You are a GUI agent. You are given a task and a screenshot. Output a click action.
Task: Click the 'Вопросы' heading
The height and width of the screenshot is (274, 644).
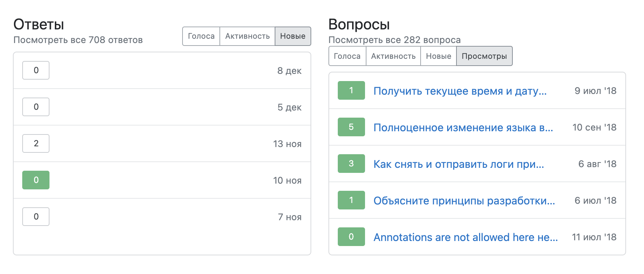coord(359,25)
